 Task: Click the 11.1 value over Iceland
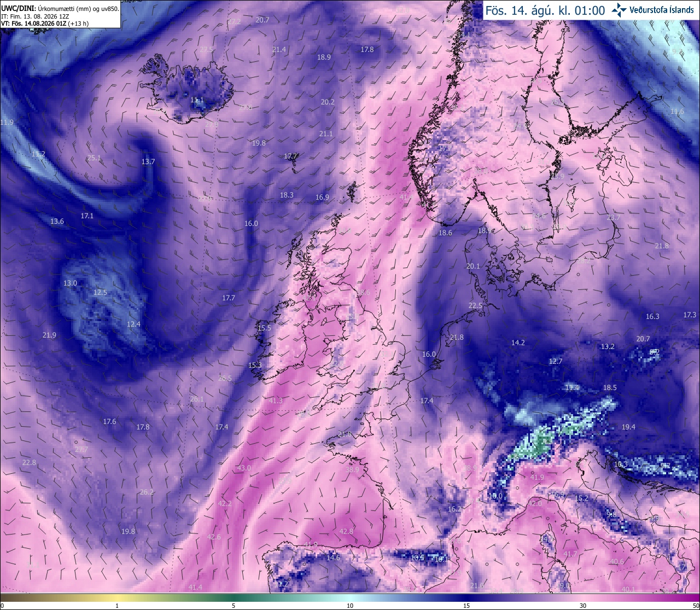(197, 100)
